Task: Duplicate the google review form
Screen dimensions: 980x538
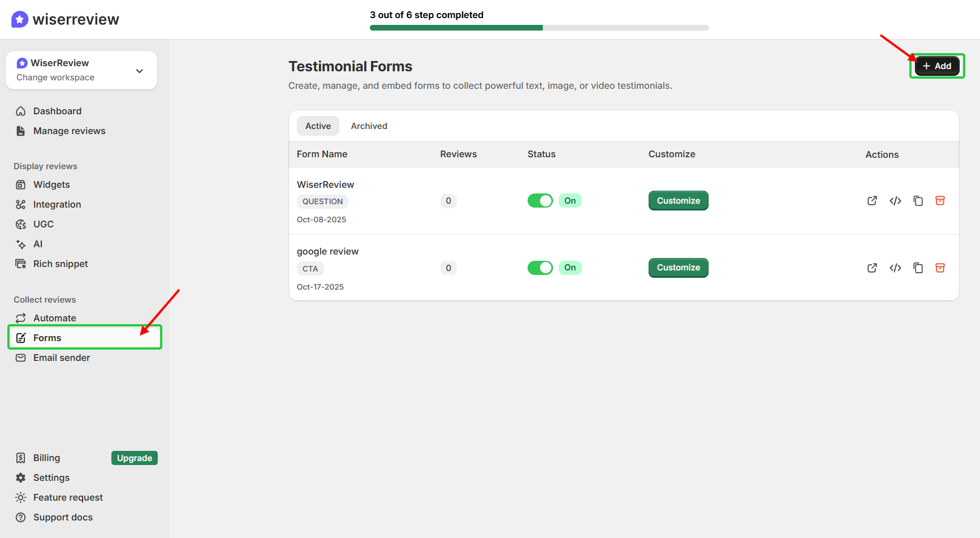Action: (x=918, y=268)
